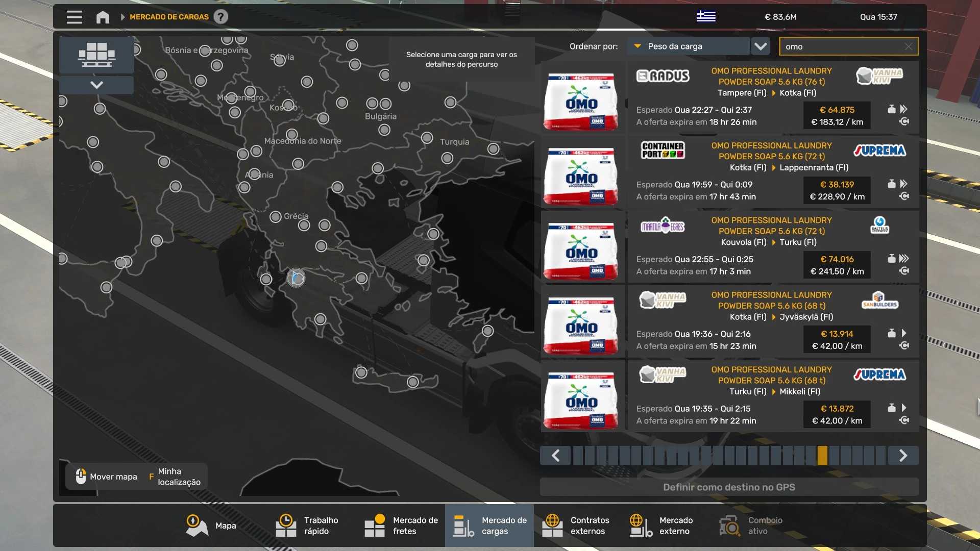
Task: Open the 'Peso da carga' sort dropdown
Action: coord(689,46)
